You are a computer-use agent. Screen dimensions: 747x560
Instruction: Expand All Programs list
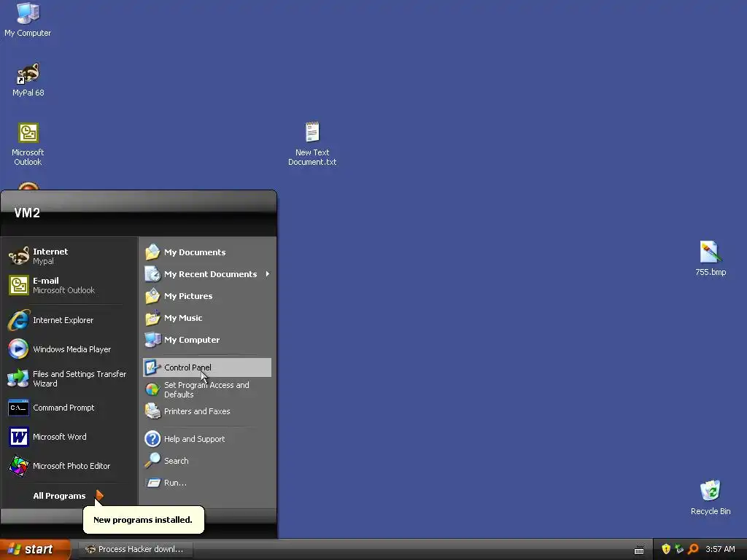(69, 496)
